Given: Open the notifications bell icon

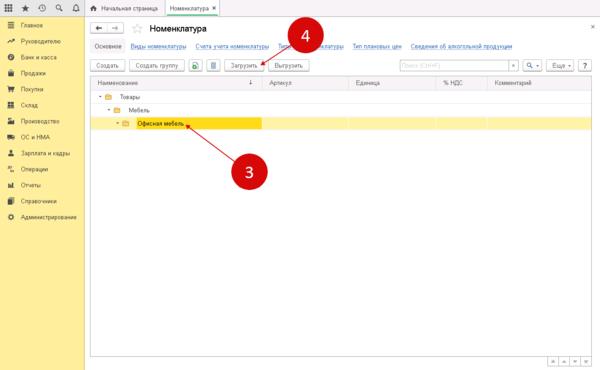Looking at the screenshot, I should (76, 8).
